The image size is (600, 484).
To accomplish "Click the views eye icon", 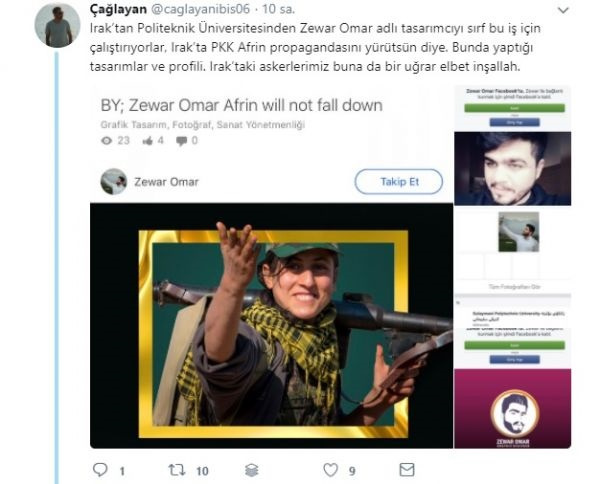I will [x=107, y=141].
